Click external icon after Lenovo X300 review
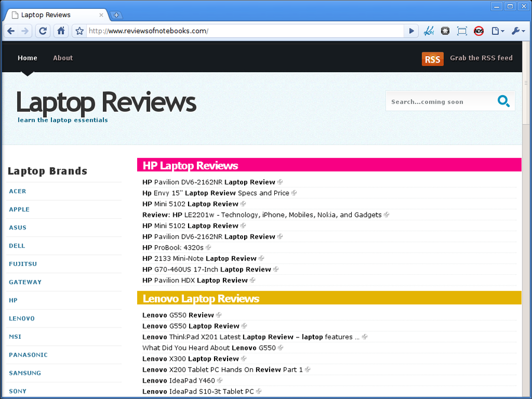532x399 pixels. click(x=244, y=359)
